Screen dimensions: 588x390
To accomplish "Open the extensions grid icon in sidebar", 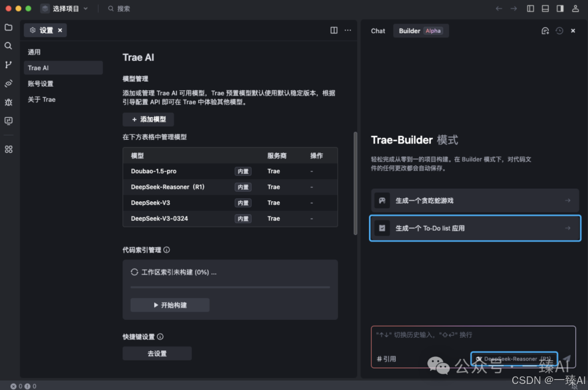I will coord(8,149).
